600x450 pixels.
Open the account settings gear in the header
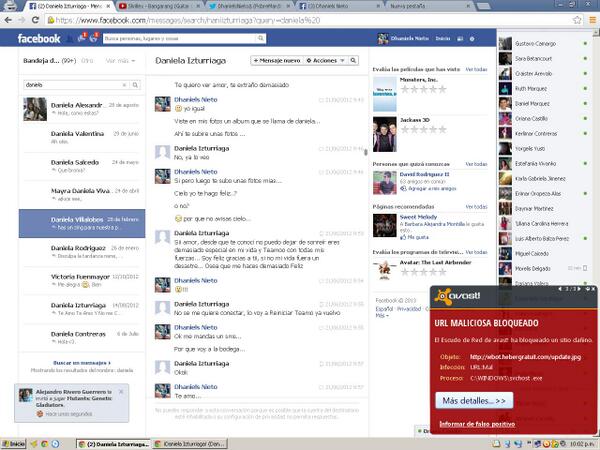[472, 39]
